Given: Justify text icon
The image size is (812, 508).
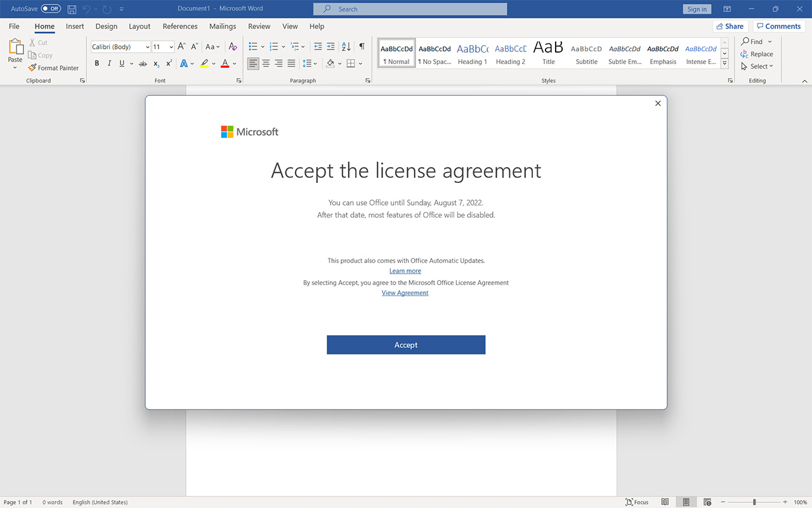Looking at the screenshot, I should (291, 63).
